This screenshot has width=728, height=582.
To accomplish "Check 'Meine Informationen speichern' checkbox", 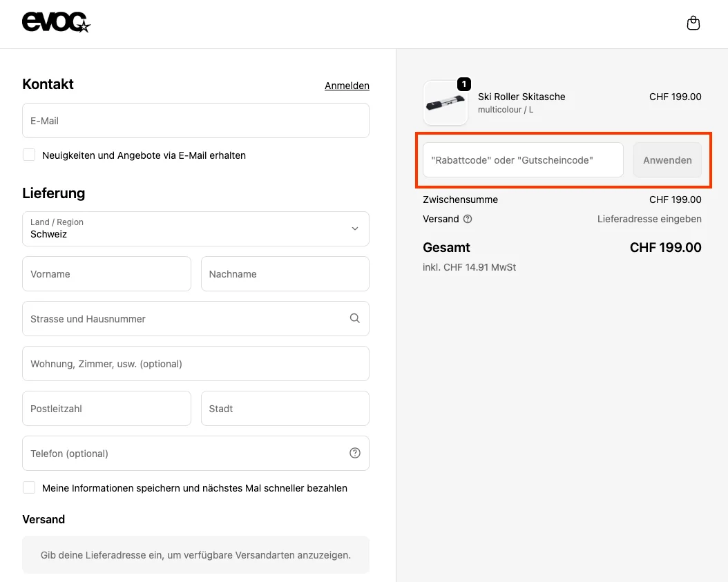I will point(29,488).
